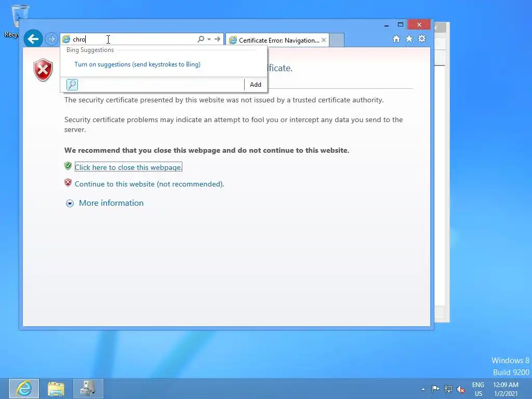Viewport: 532px width, 399px height.
Task: Turn on Bing suggestions link
Action: tap(137, 64)
